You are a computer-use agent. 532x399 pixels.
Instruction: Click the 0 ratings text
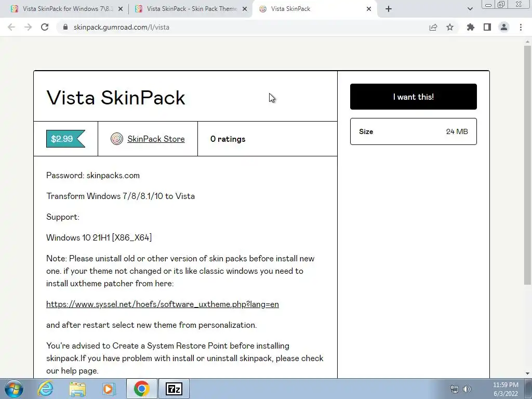pyautogui.click(x=228, y=139)
